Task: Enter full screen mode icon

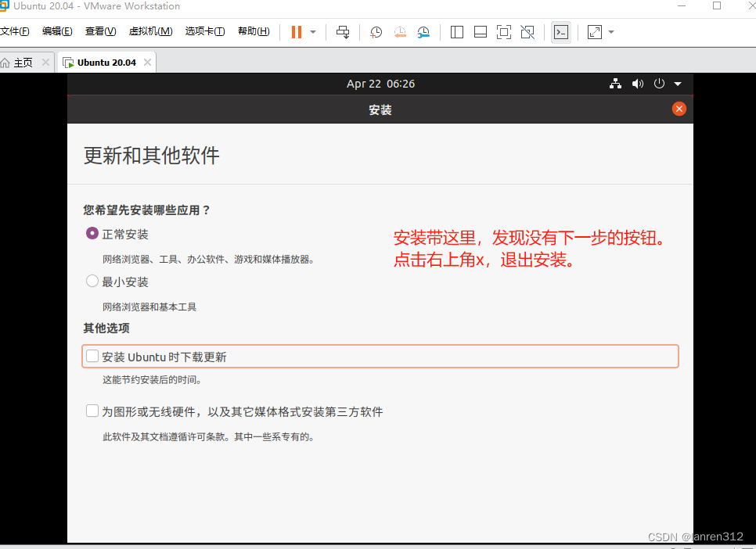Action: (x=504, y=32)
